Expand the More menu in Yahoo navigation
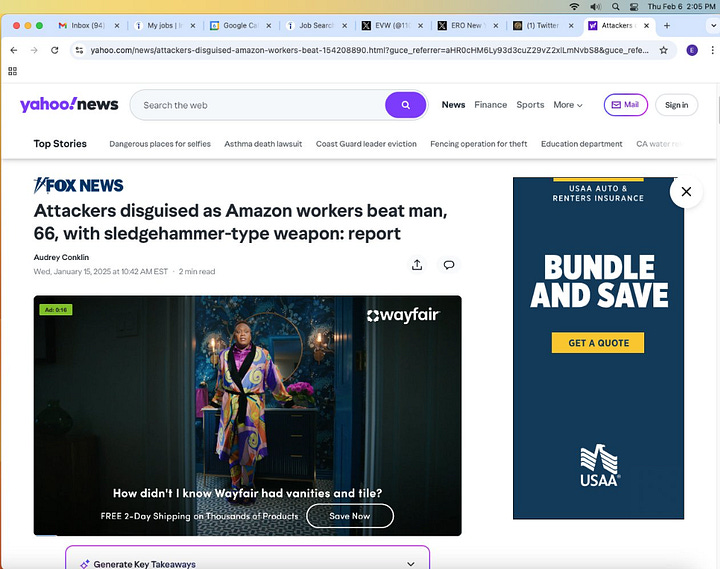Viewport: 720px width, 569px height. [568, 105]
